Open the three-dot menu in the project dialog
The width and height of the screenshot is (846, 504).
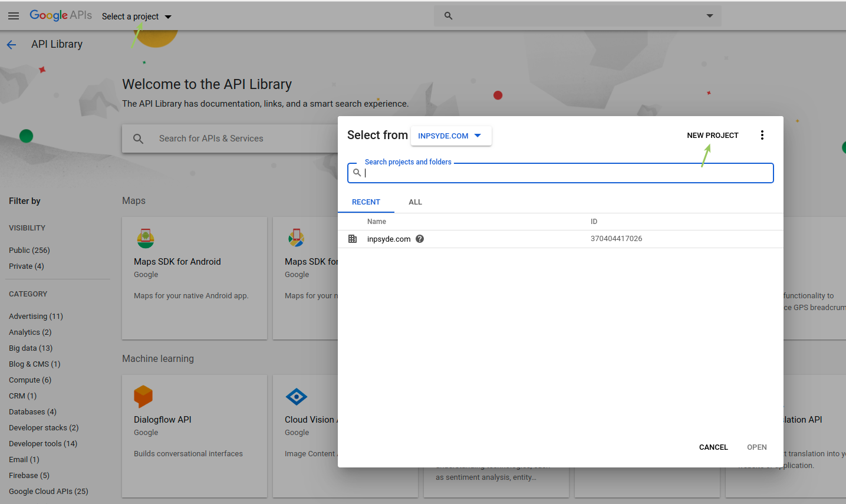pyautogui.click(x=762, y=135)
